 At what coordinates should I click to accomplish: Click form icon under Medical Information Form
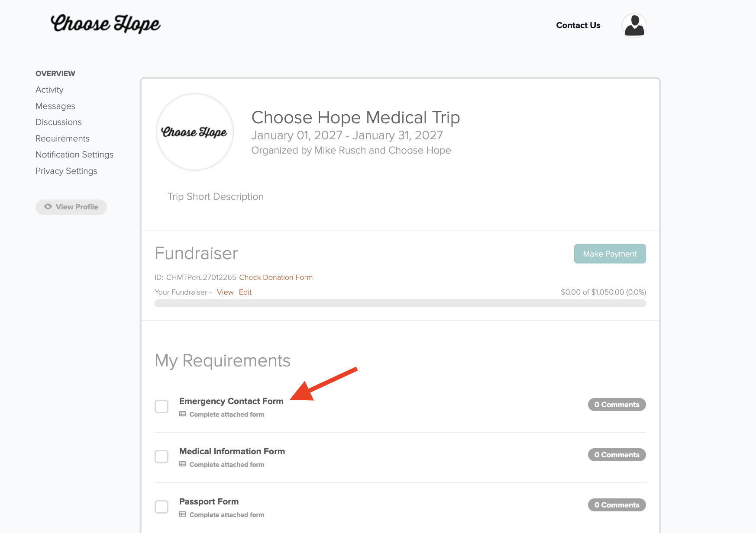[x=183, y=464]
